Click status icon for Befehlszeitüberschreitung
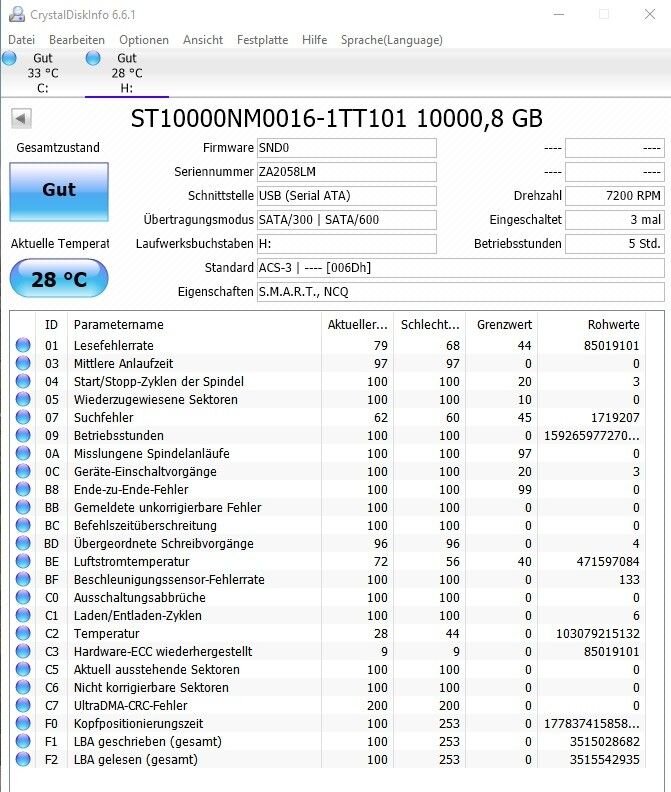This screenshot has width=671, height=792. point(23,526)
